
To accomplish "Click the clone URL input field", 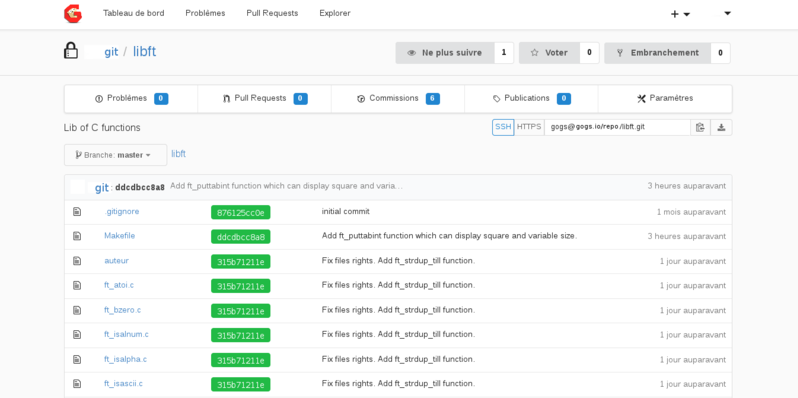I will click(x=617, y=127).
